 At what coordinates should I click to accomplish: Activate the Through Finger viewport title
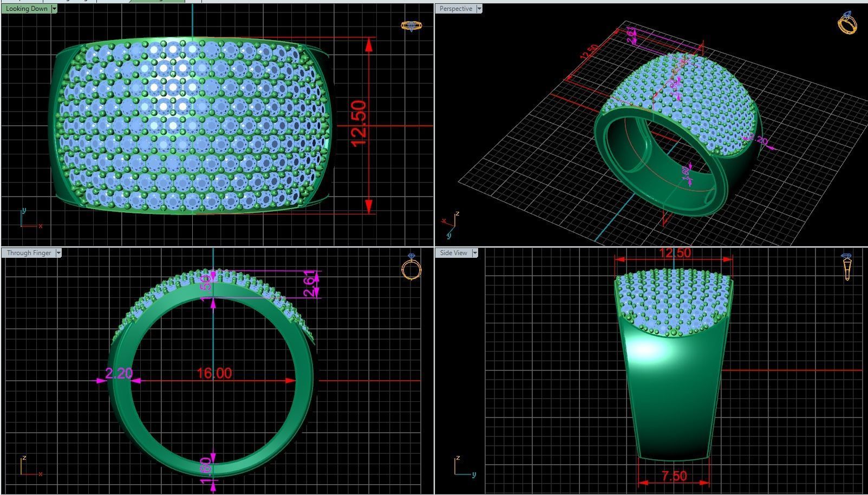tap(29, 253)
